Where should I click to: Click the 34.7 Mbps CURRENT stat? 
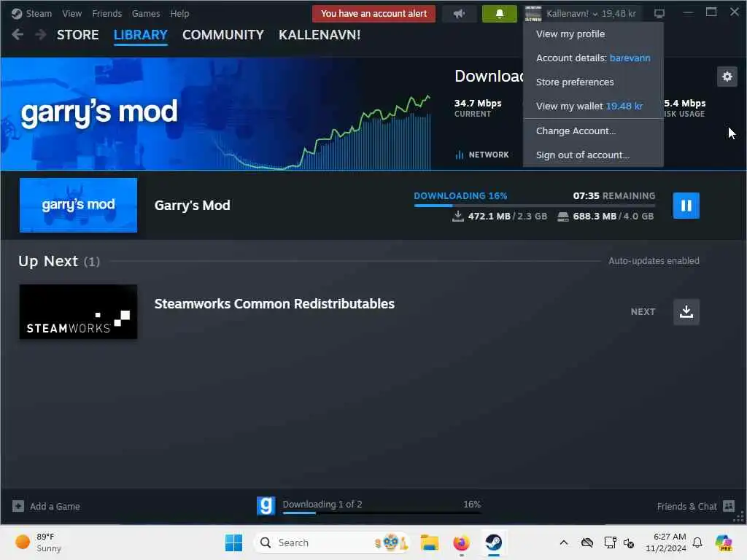(478, 108)
